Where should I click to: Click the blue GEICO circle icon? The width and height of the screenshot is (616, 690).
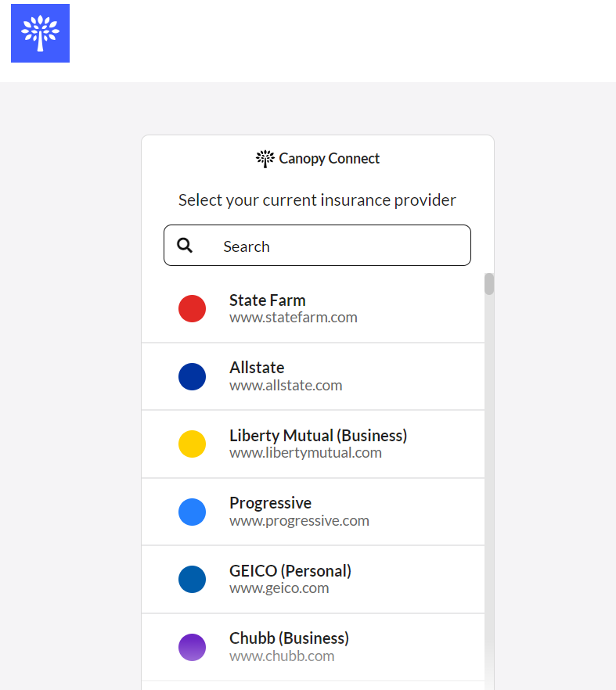click(x=192, y=579)
